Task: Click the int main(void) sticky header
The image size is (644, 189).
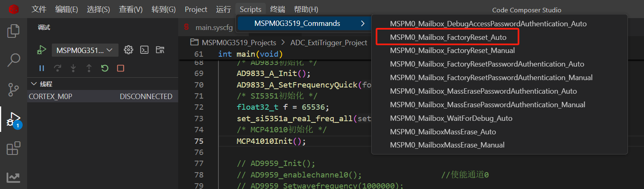Action: point(250,54)
